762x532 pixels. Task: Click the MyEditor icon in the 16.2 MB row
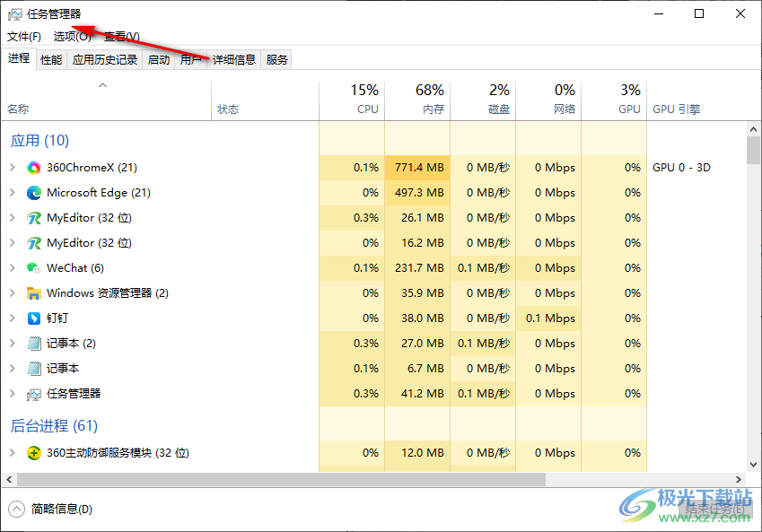(34, 243)
